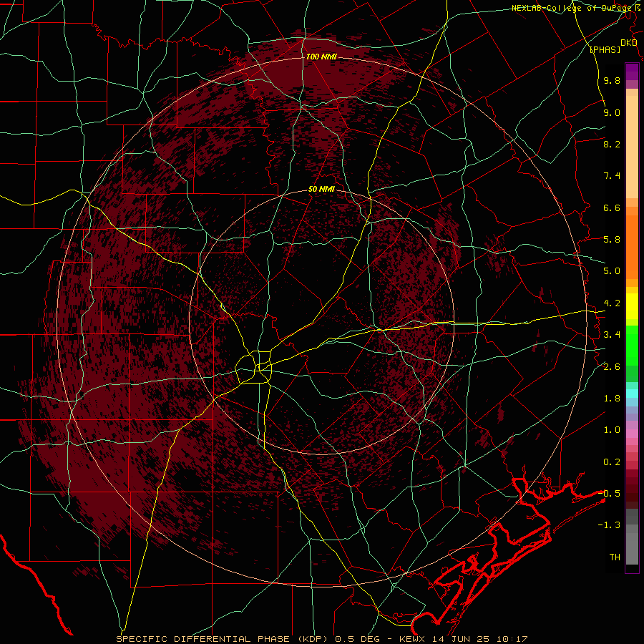The width and height of the screenshot is (644, 644).
Task: Click the 9.8 value on the scale
Action: (x=612, y=80)
